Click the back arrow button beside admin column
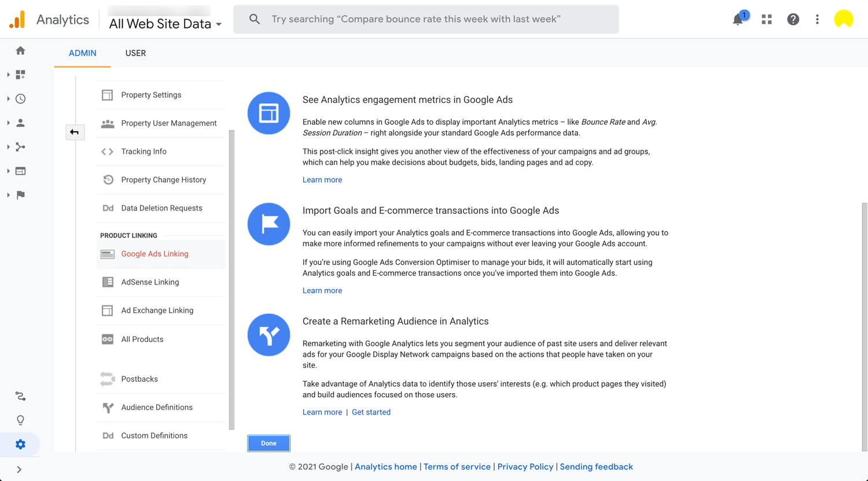Viewport: 868px width, 481px height. (75, 132)
